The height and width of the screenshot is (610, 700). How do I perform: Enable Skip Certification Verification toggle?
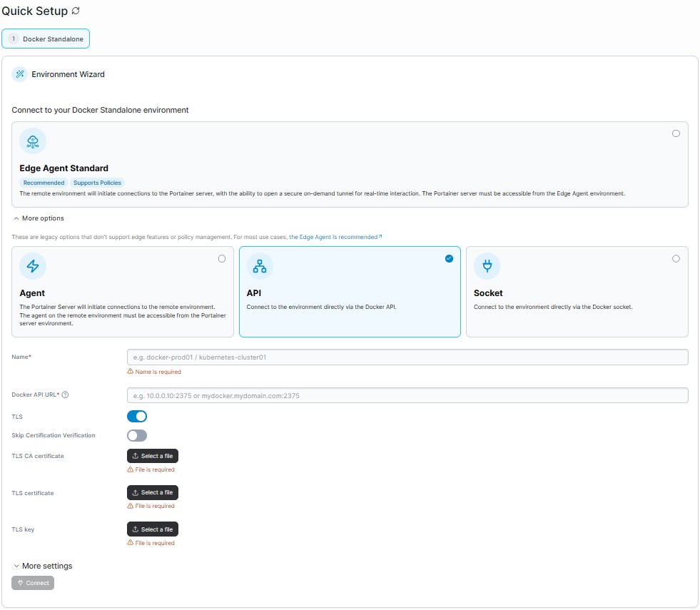point(136,435)
